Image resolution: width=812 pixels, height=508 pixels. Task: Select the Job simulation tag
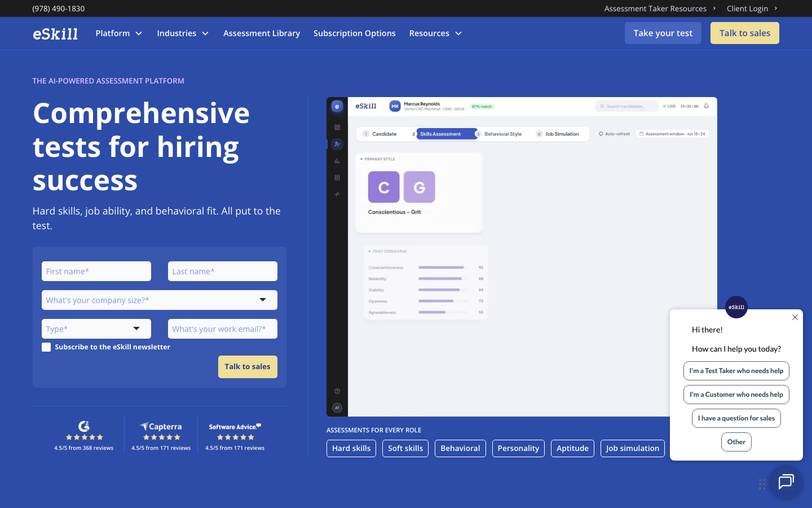[633, 448]
